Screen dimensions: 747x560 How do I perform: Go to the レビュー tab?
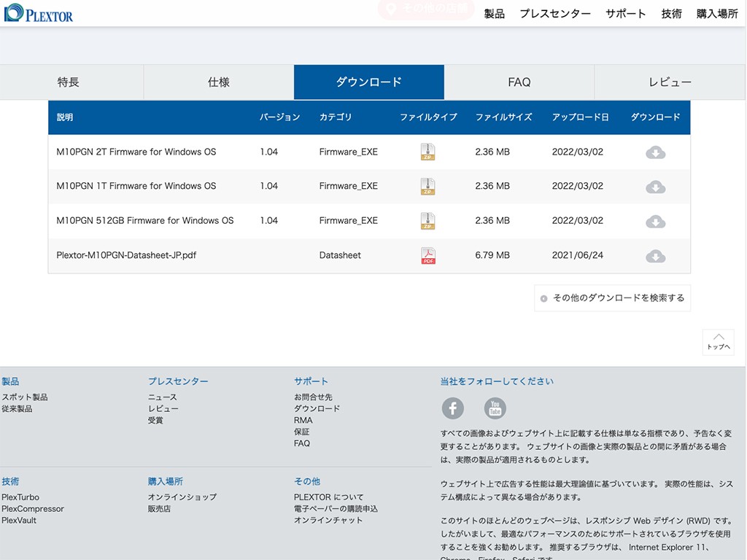tap(670, 82)
